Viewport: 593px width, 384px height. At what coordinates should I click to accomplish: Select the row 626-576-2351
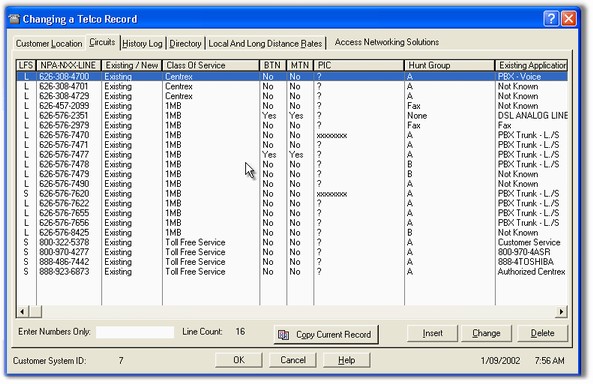[292, 115]
